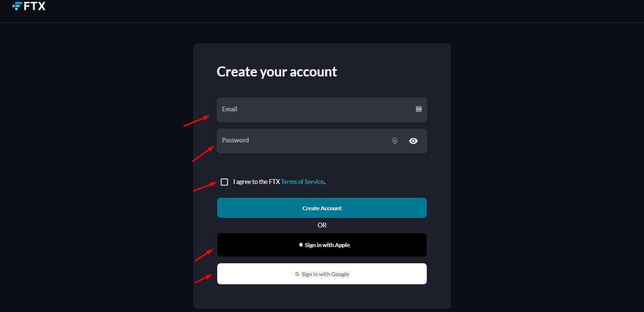The image size is (644, 312).
Task: Click red arrow pointing at the checkbox
Action: 204,186
